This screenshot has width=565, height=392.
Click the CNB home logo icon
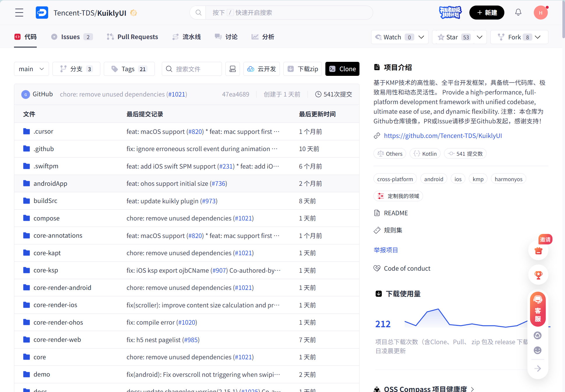(x=42, y=13)
